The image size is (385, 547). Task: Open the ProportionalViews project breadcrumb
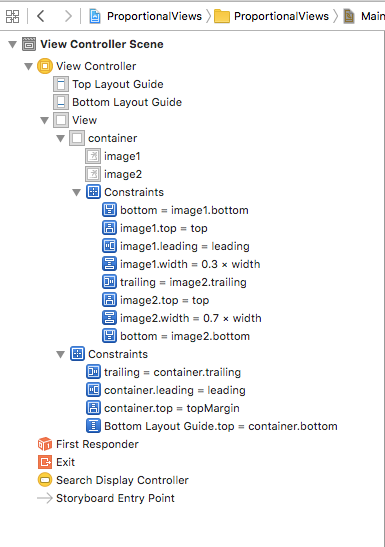click(x=146, y=16)
